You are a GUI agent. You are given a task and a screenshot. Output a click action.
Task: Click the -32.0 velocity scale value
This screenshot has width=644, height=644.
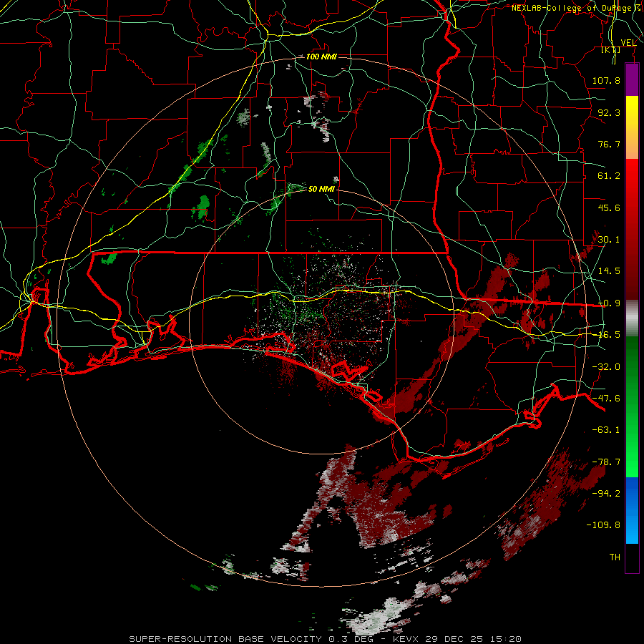pos(606,367)
